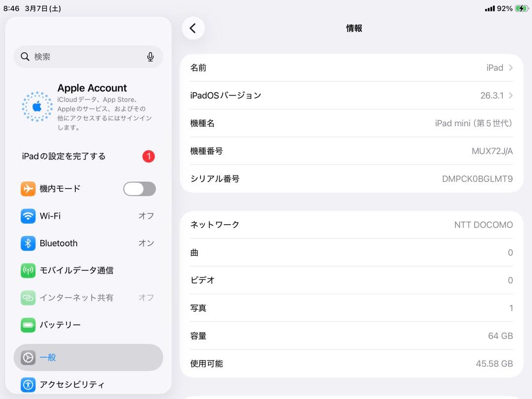
Task: Tap the Bluetooth オン status label
Action: click(146, 243)
